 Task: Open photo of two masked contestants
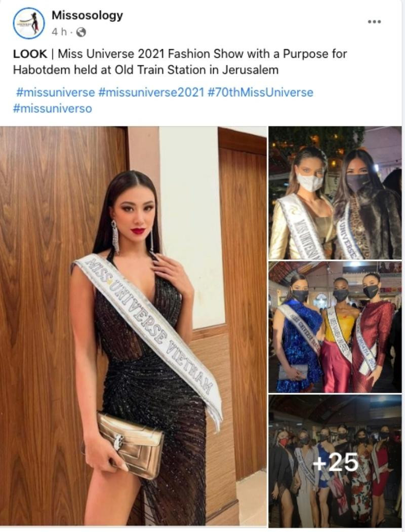(x=335, y=193)
